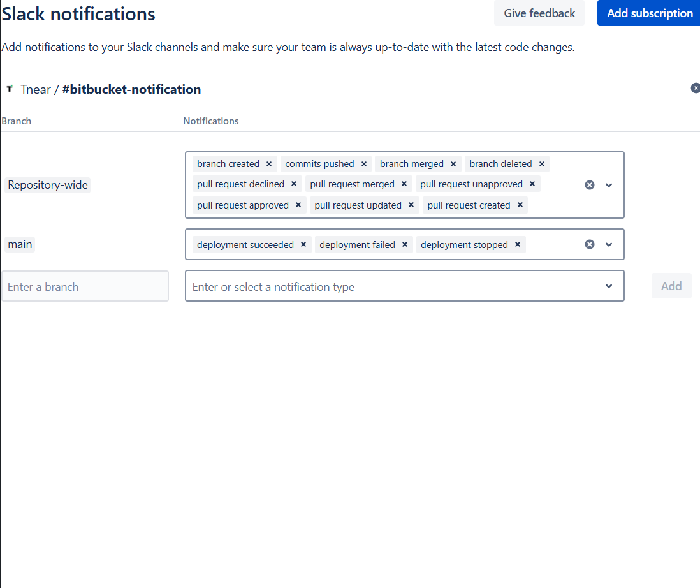Open the notification type dropdown arrow
Image resolution: width=700 pixels, height=588 pixels.
[x=609, y=286]
